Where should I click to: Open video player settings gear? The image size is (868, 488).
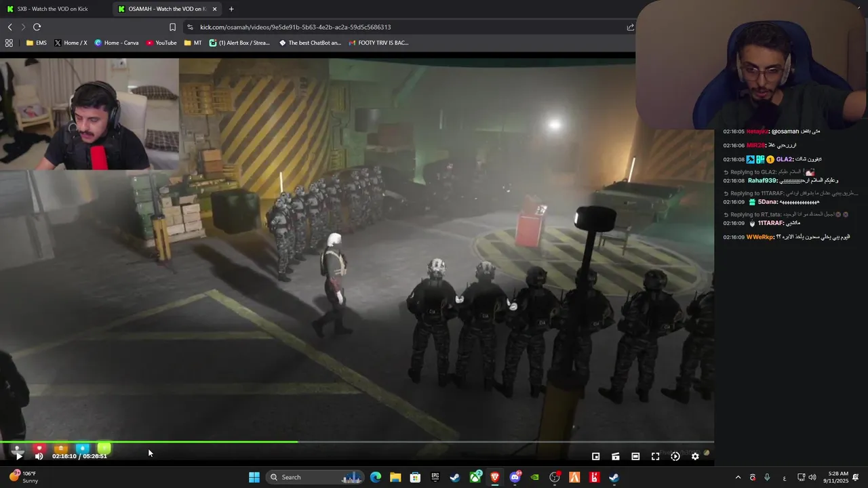coord(695,456)
